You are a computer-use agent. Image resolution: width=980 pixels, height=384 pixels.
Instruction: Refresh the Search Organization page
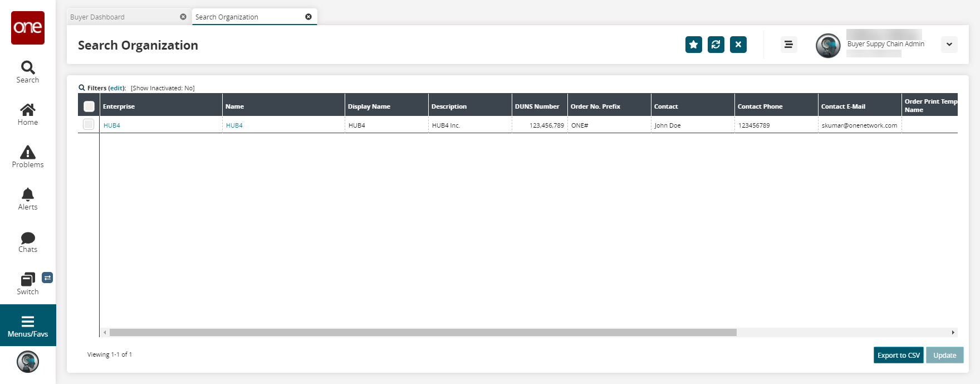tap(716, 45)
